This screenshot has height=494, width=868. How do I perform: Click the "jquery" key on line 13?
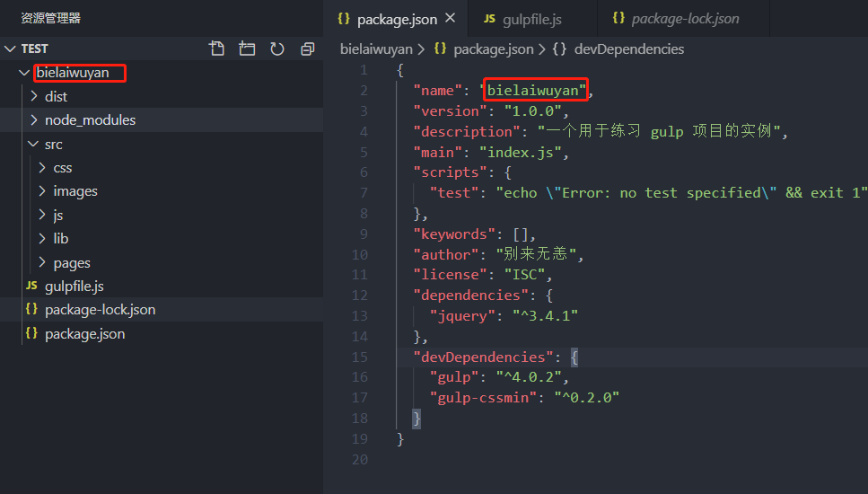(x=462, y=315)
